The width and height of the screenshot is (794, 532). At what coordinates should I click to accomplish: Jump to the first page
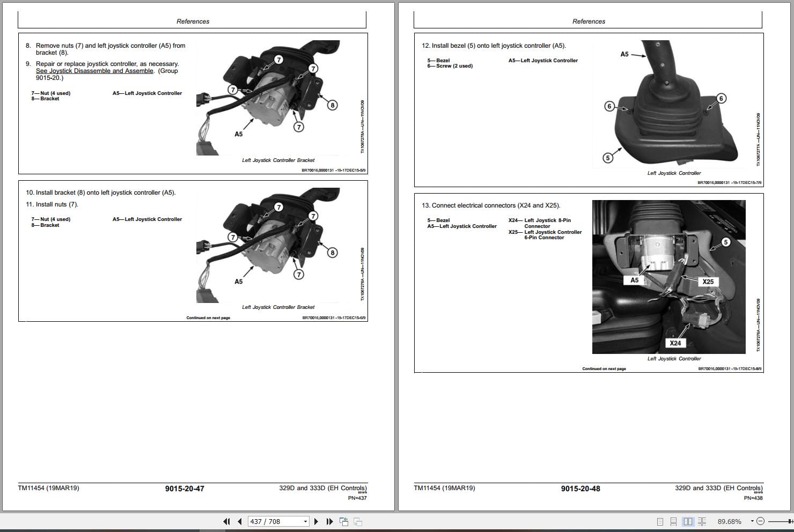pyautogui.click(x=226, y=521)
